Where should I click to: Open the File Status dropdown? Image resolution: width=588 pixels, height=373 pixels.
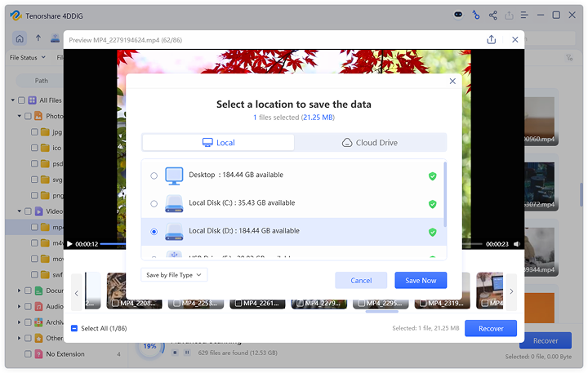[x=28, y=57]
